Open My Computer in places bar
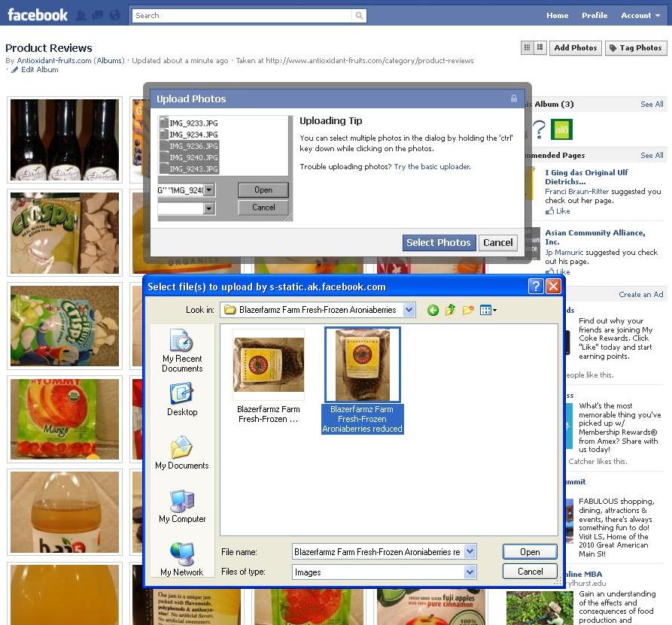The image size is (672, 625). 182,506
